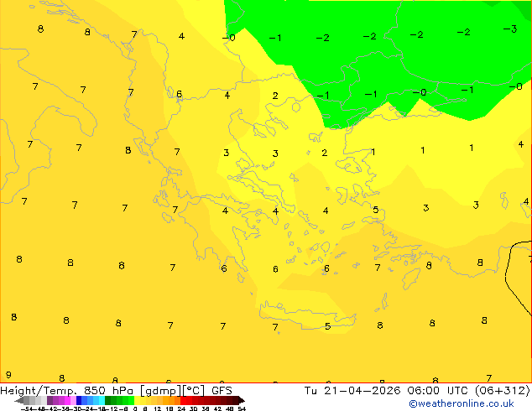The width and height of the screenshot is (532, 411).
Task: Click the (06+312) forecast offset text
Action: (502, 391)
